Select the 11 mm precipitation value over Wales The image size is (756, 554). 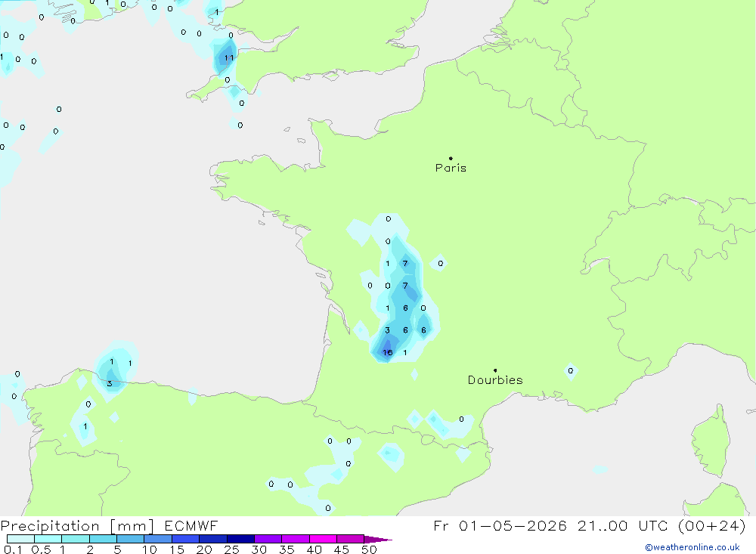tap(229, 58)
